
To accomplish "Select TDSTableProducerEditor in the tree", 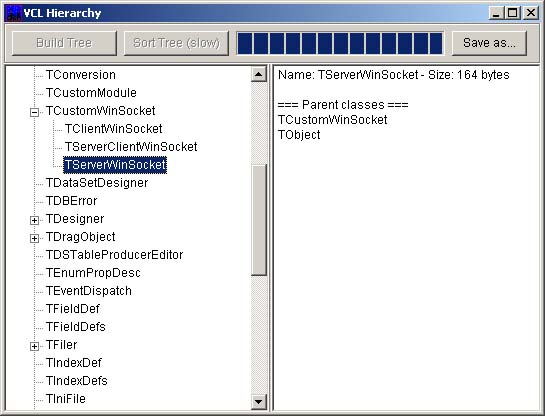I will (x=114, y=255).
